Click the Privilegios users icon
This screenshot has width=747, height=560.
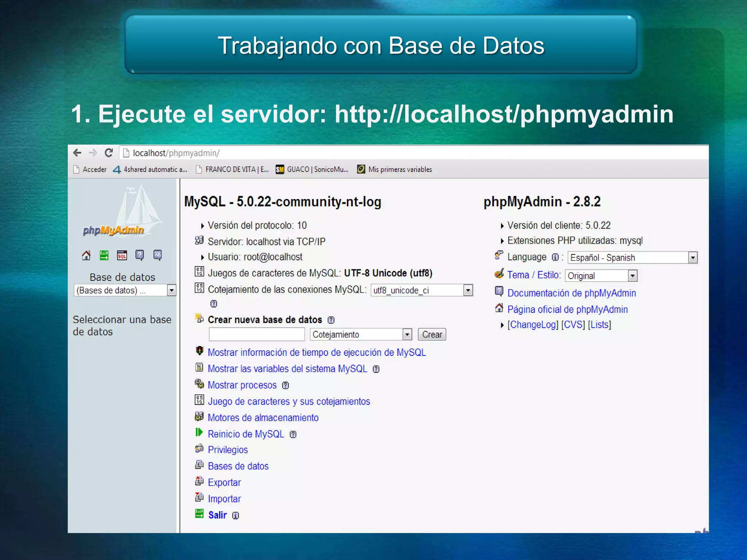pyautogui.click(x=200, y=448)
